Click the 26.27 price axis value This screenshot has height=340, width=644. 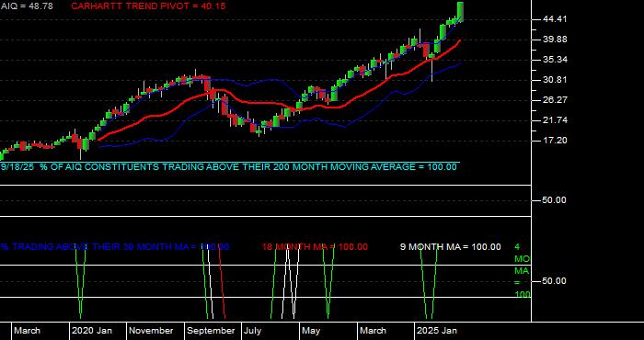click(555, 100)
